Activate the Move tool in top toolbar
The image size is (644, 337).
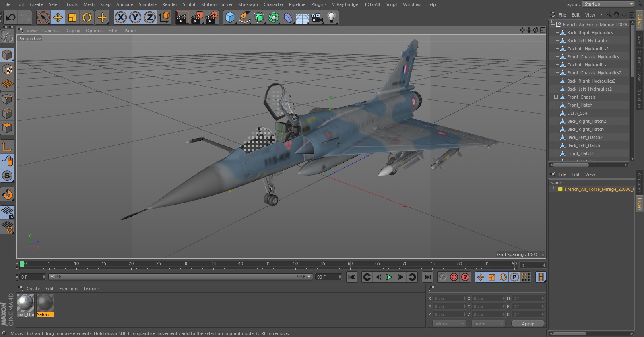pos(58,17)
